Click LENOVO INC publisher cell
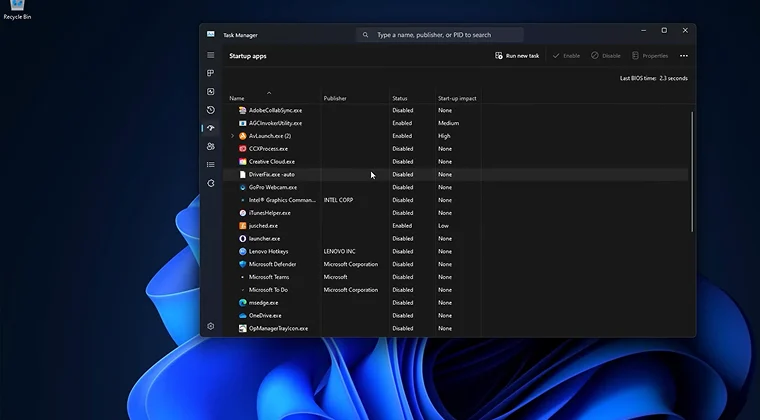Viewport: 760px width, 420px height. tap(339, 251)
